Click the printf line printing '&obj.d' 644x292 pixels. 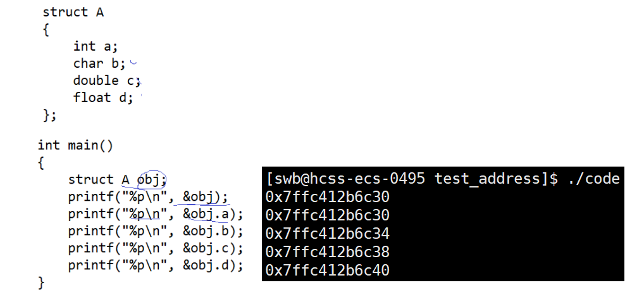[156, 265]
